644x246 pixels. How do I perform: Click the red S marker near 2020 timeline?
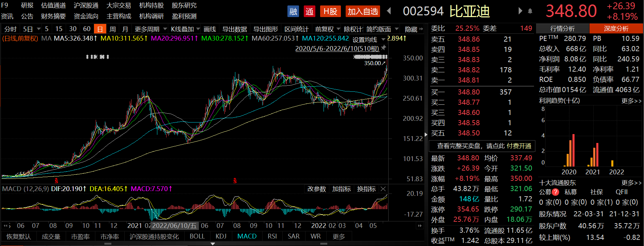[56, 180]
